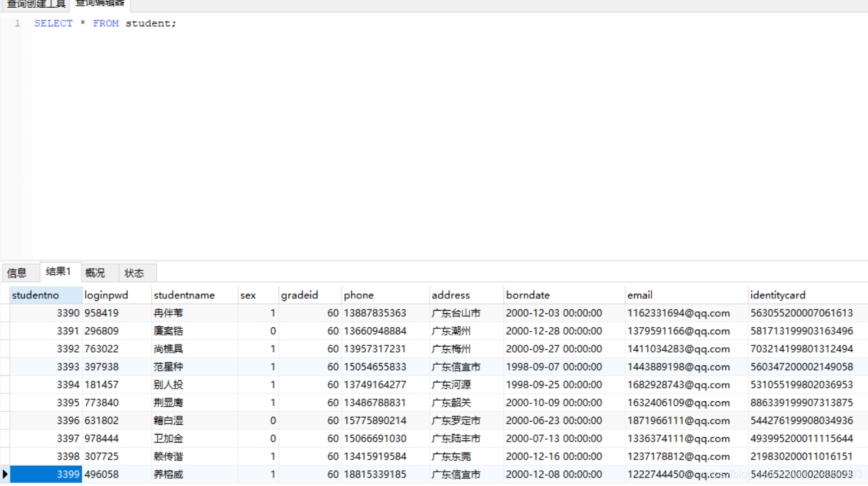Click identitycard 563055200007061613
The width and height of the screenshot is (868, 486).
(x=801, y=313)
